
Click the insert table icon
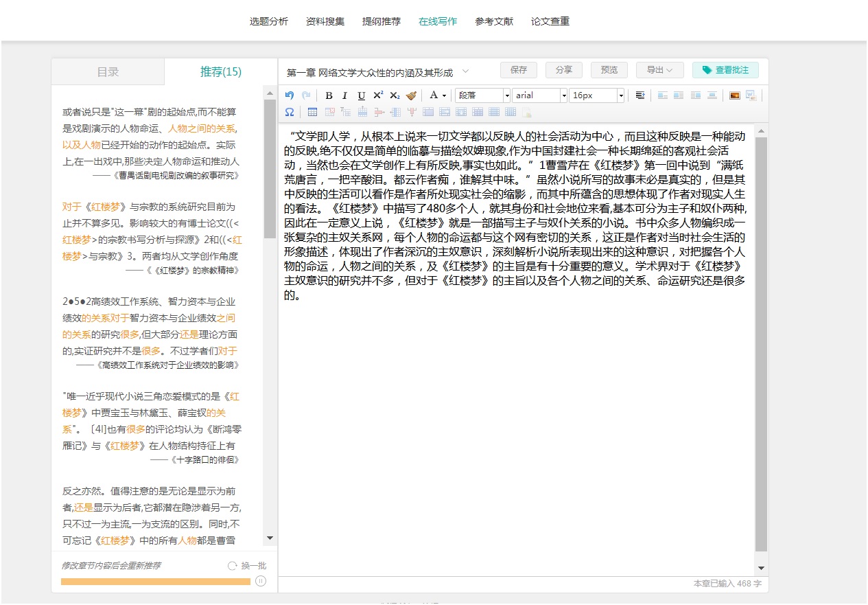click(312, 112)
